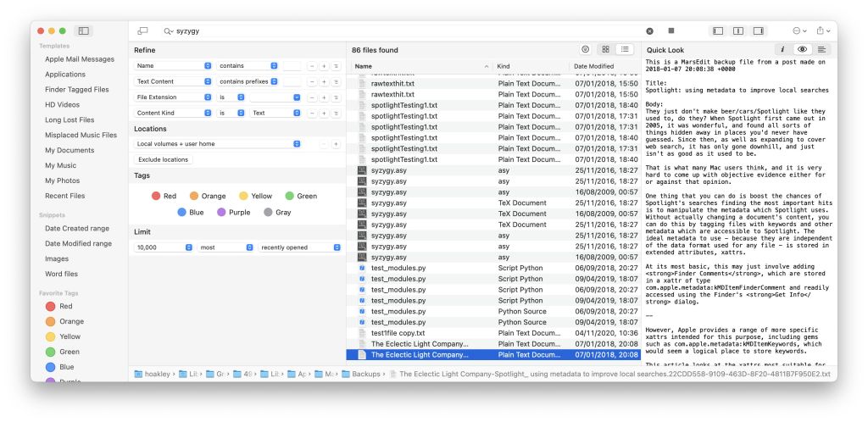
Task: Toggle the sidebar visibility button
Action: point(83,31)
